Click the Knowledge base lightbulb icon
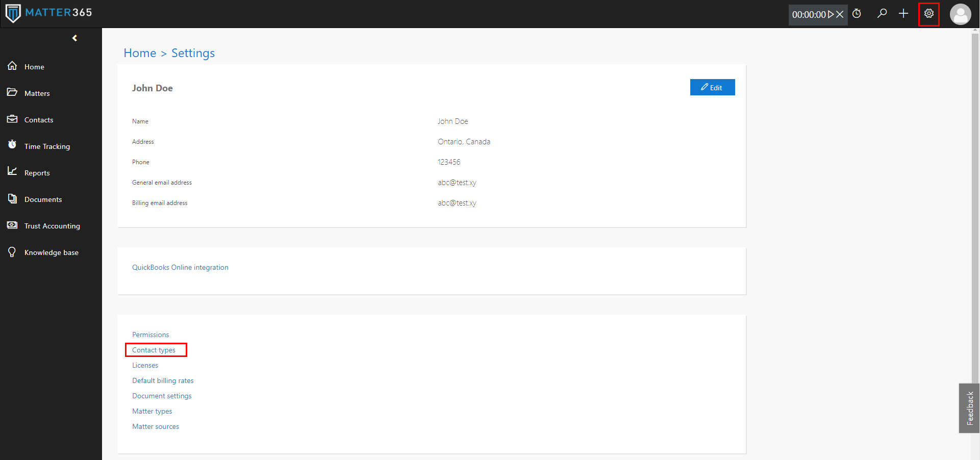This screenshot has width=980, height=460. (12, 252)
